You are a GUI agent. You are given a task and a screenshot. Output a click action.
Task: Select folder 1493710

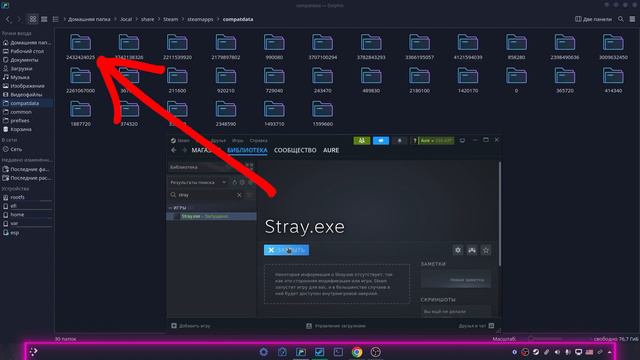(274, 113)
